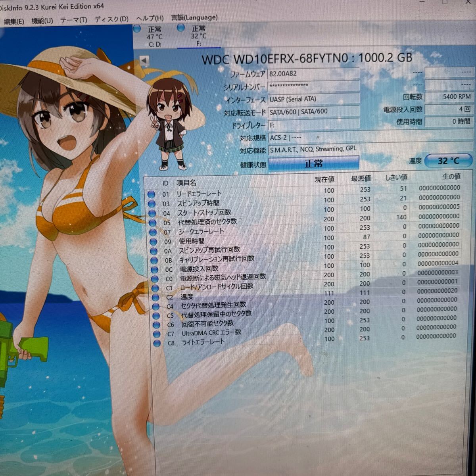Image resolution: width=476 pixels, height=476 pixels.
Task: Open the ディスク(D) menu
Action: pos(111,19)
